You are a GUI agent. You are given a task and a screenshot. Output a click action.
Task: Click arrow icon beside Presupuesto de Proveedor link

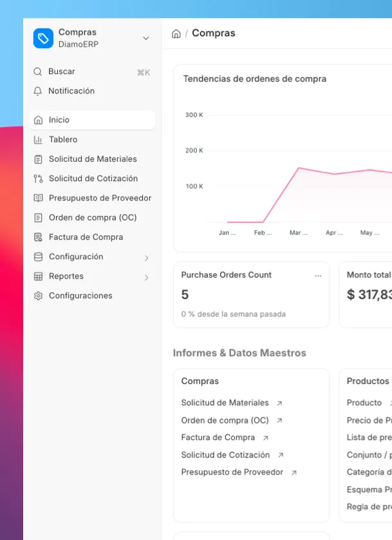pos(294,473)
